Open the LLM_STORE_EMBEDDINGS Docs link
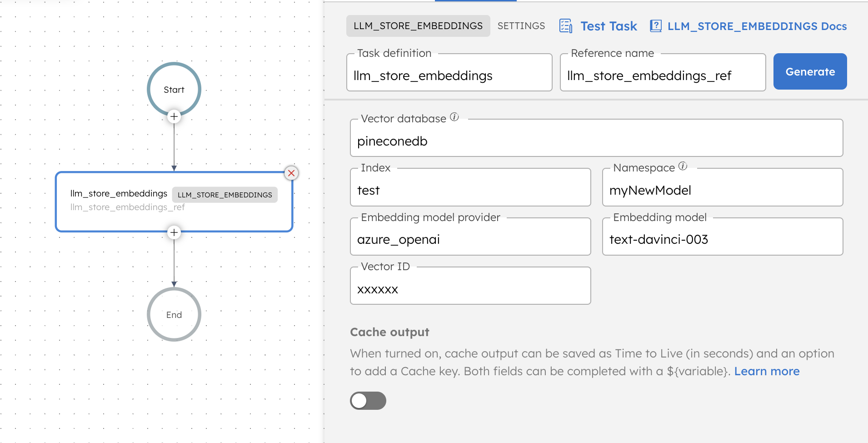 pos(757,26)
